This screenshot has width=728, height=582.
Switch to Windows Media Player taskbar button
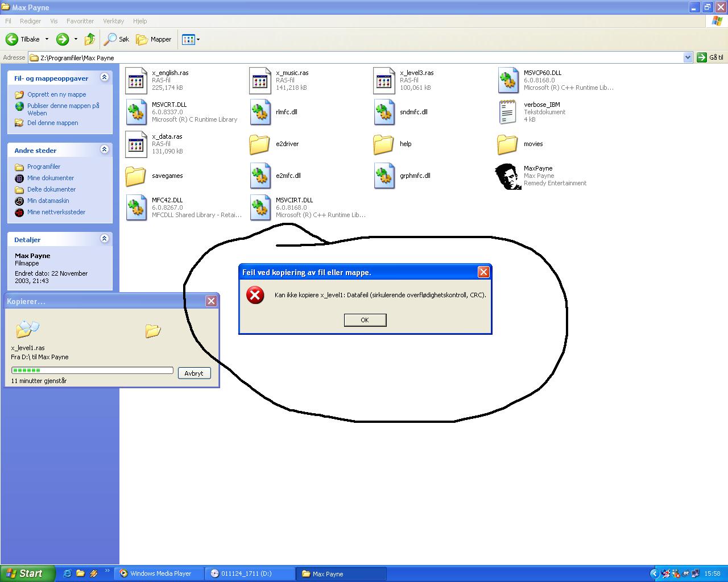tap(159, 573)
